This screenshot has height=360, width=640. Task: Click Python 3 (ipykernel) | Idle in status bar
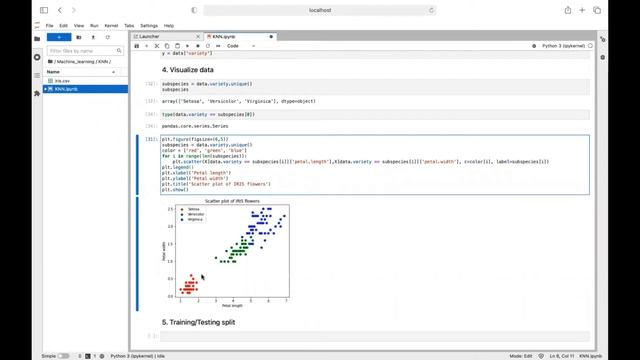pyautogui.click(x=138, y=356)
